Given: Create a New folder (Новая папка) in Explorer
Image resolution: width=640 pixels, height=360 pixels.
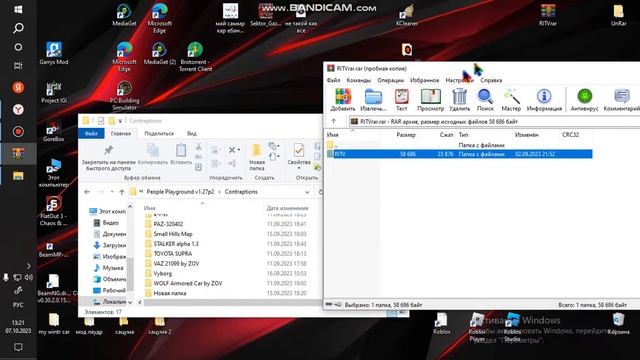Looking at the screenshot, I should (257, 157).
